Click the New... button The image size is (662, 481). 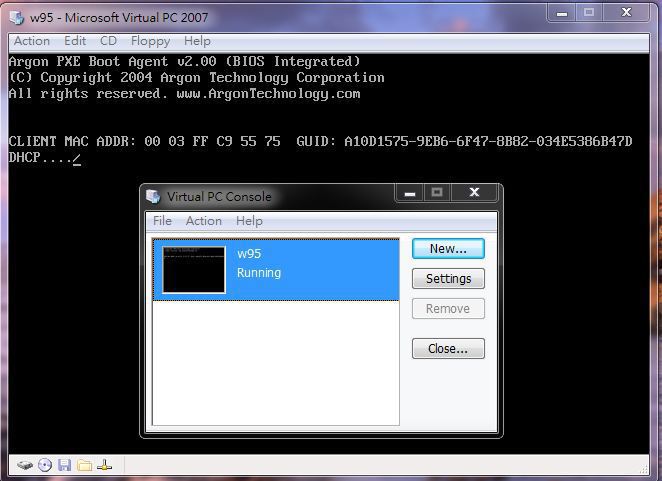(x=448, y=249)
